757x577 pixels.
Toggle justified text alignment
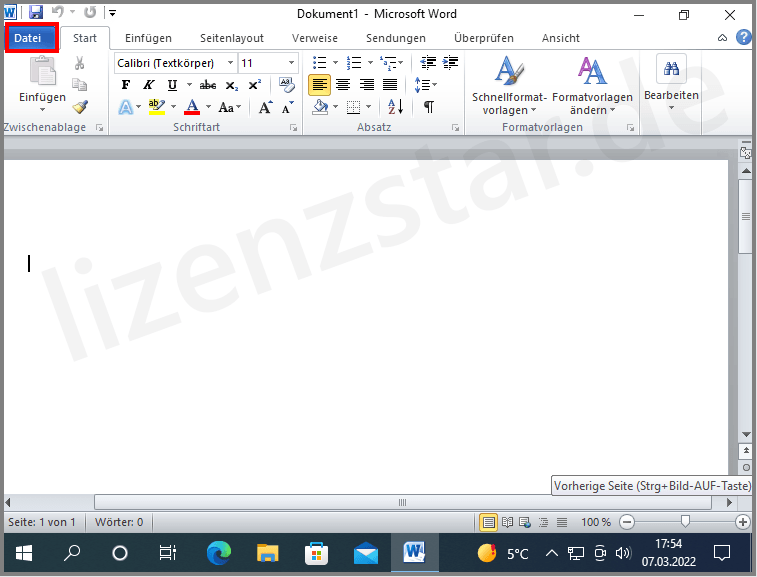tap(390, 85)
